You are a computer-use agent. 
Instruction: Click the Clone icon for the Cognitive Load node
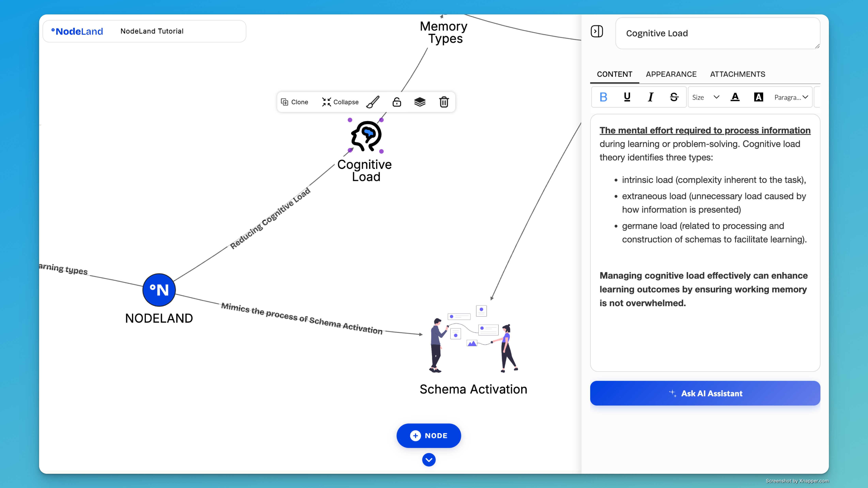click(295, 102)
